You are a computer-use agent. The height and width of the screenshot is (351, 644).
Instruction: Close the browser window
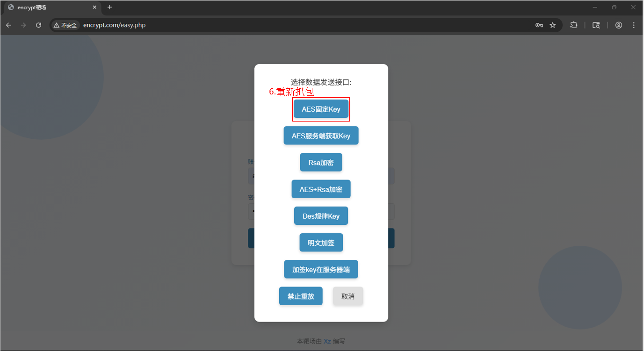tap(633, 7)
